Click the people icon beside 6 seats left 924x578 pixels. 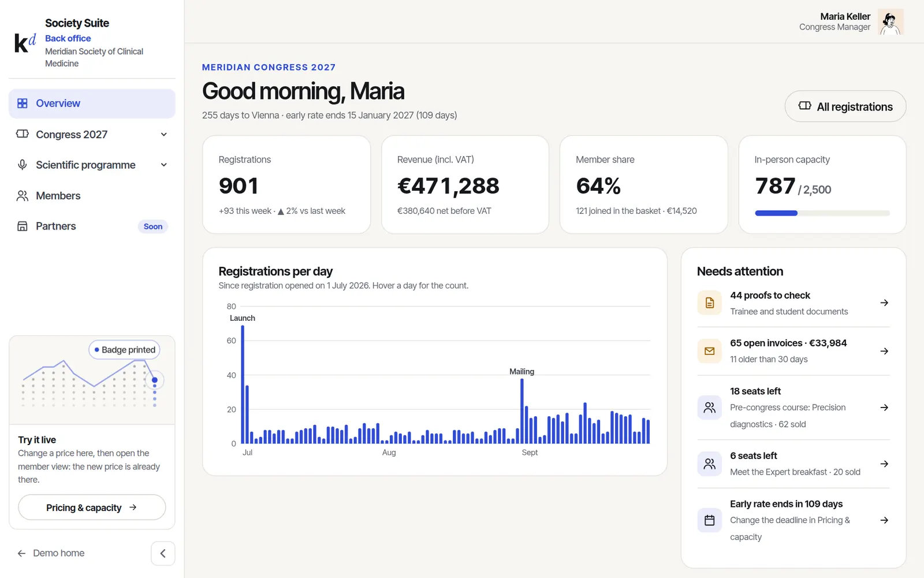pyautogui.click(x=710, y=464)
